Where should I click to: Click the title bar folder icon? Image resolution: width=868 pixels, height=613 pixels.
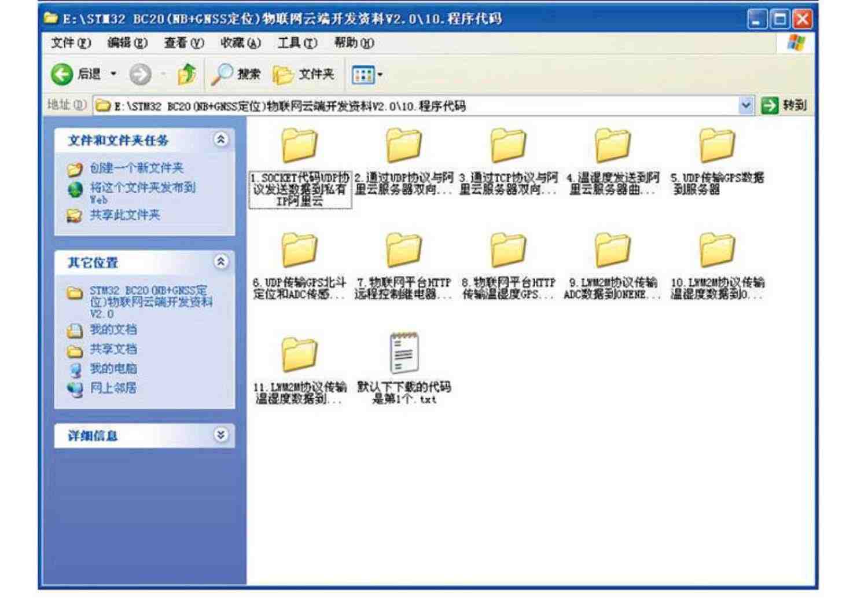(52, 18)
